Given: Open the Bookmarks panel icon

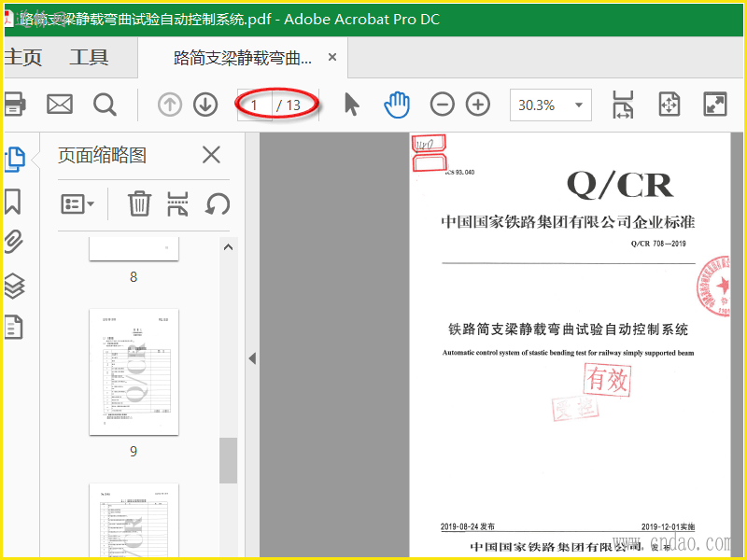Looking at the screenshot, I should point(13,202).
